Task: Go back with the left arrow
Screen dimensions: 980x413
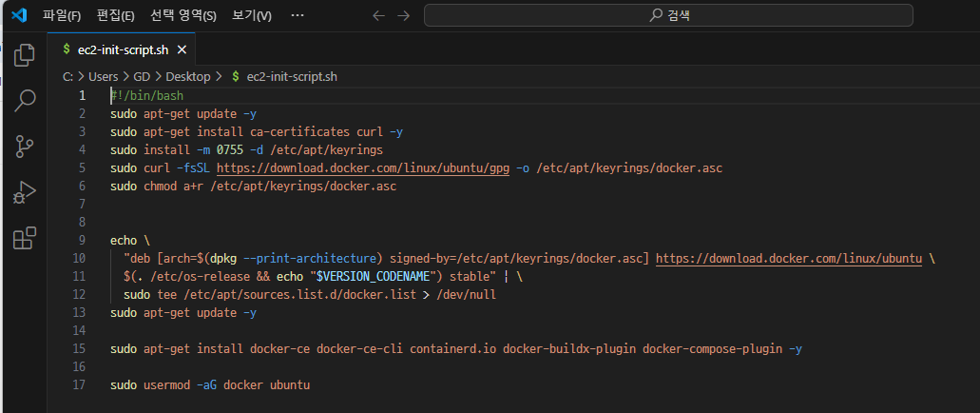Action: (x=378, y=15)
